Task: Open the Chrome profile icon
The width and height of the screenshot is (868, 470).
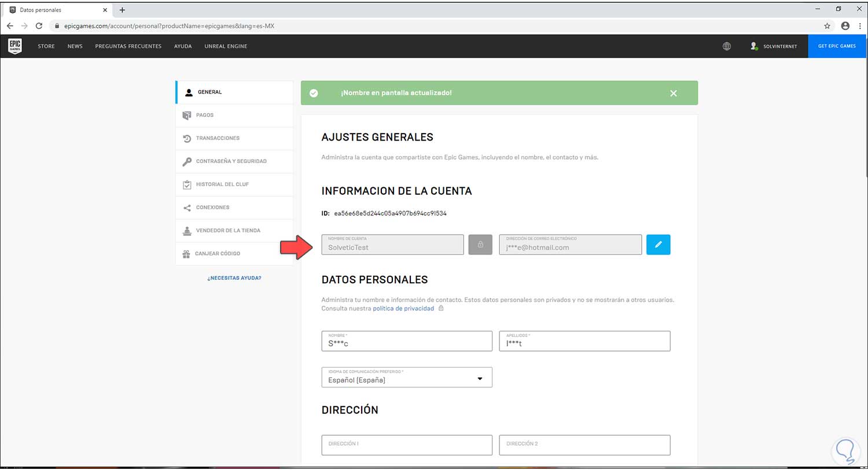Action: coord(845,26)
